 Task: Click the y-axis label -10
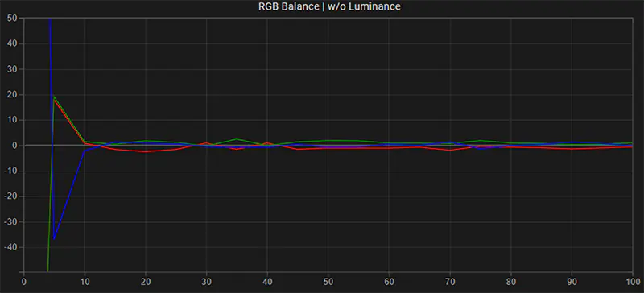pos(10,171)
